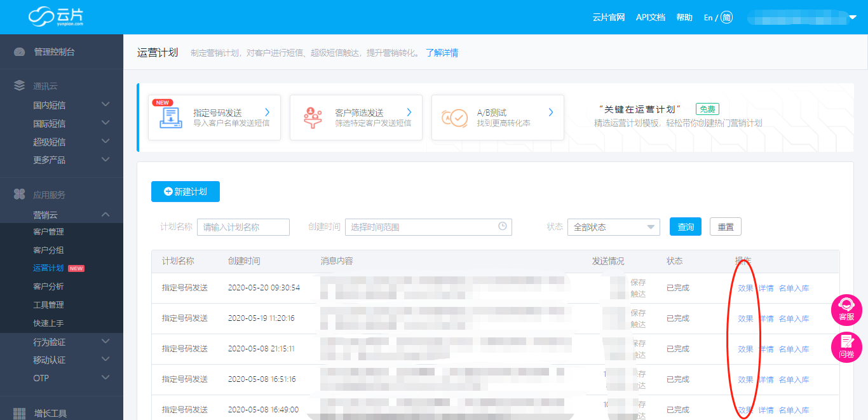Open A/B测试 card arrow

[x=551, y=112]
